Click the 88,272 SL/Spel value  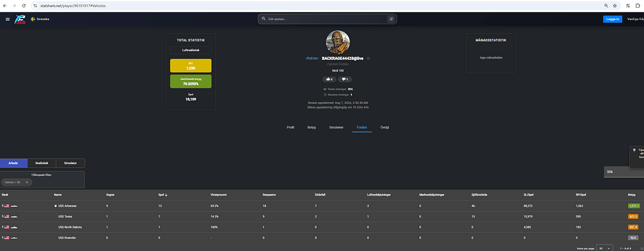529,206
